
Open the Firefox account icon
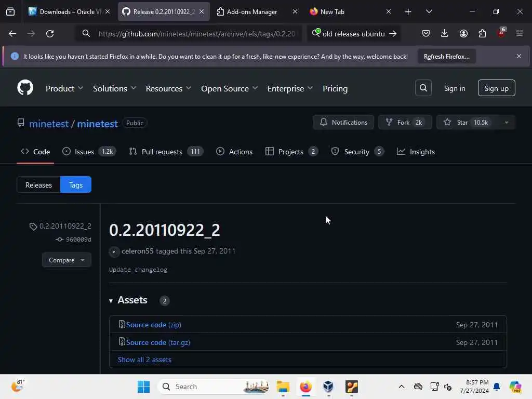click(x=463, y=33)
